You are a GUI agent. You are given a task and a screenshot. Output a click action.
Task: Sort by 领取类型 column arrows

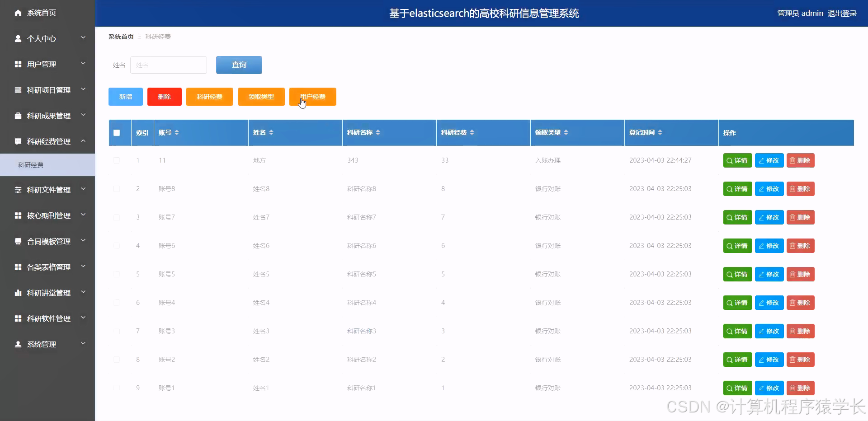(566, 132)
